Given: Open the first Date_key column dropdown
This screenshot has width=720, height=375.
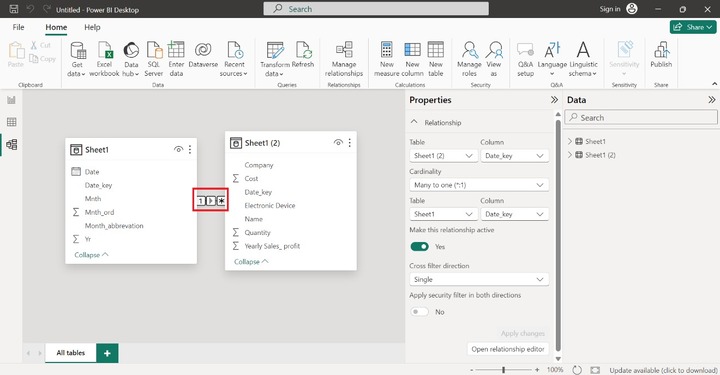Looking at the screenshot, I should 514,156.
